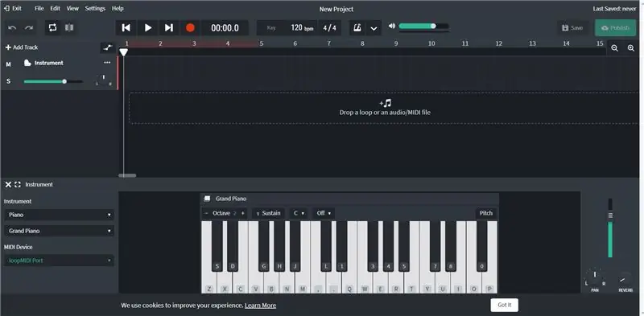Screen dimensions: 644x316
Task: Dismiss cookies with Got It
Action: 505,305
